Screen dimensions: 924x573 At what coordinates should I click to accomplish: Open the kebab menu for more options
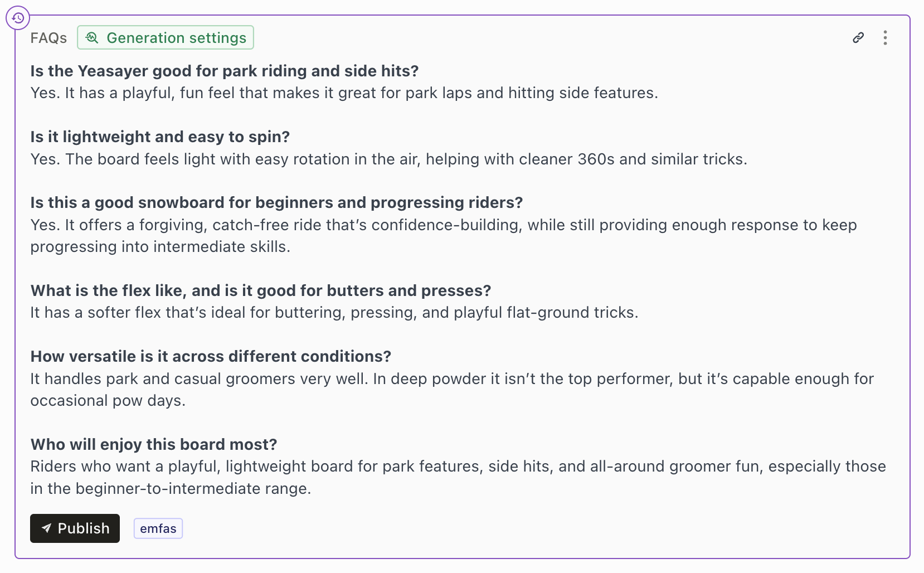[x=886, y=37]
